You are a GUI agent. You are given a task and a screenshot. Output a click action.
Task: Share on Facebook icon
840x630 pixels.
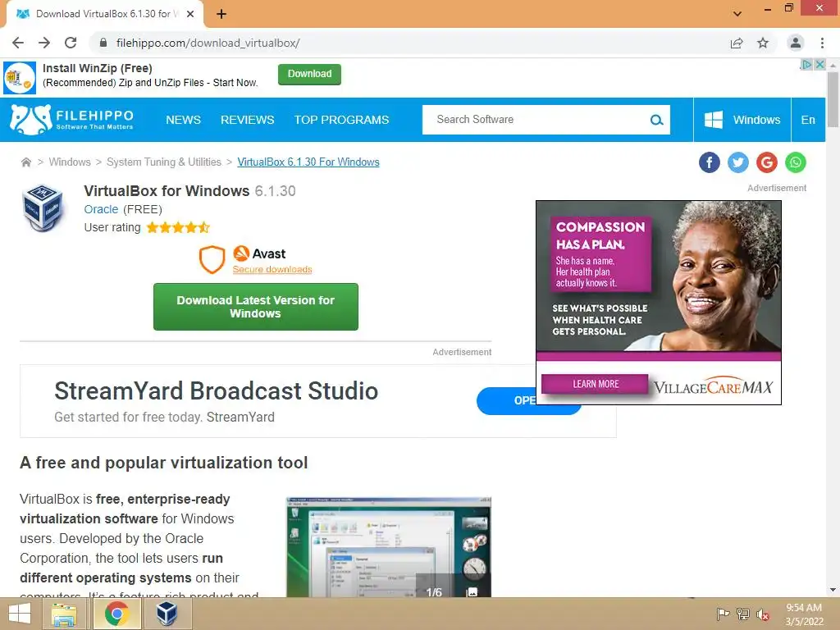coord(710,162)
